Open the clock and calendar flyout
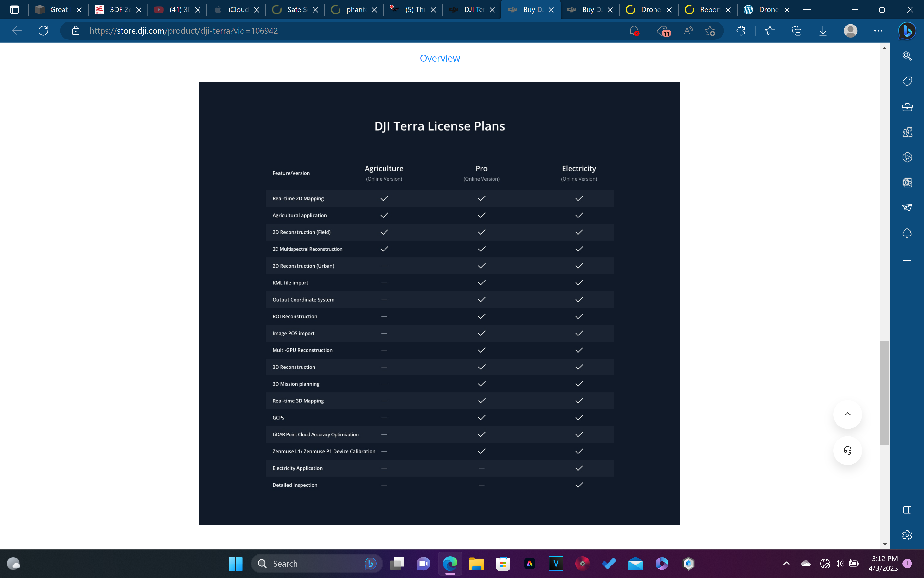The width and height of the screenshot is (924, 578). (883, 564)
